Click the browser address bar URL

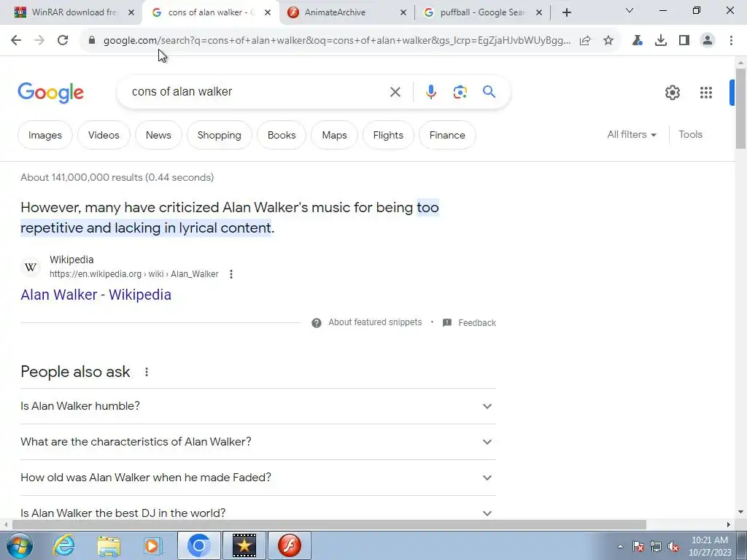click(337, 41)
